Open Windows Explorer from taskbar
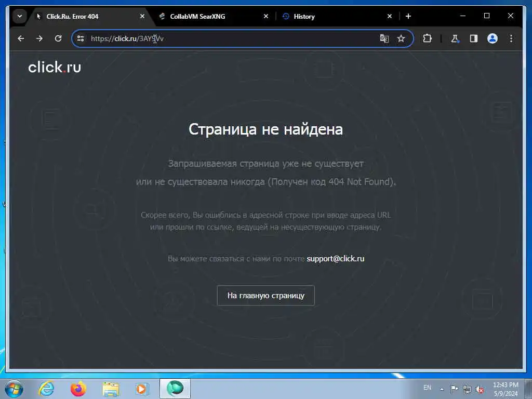 [111, 389]
